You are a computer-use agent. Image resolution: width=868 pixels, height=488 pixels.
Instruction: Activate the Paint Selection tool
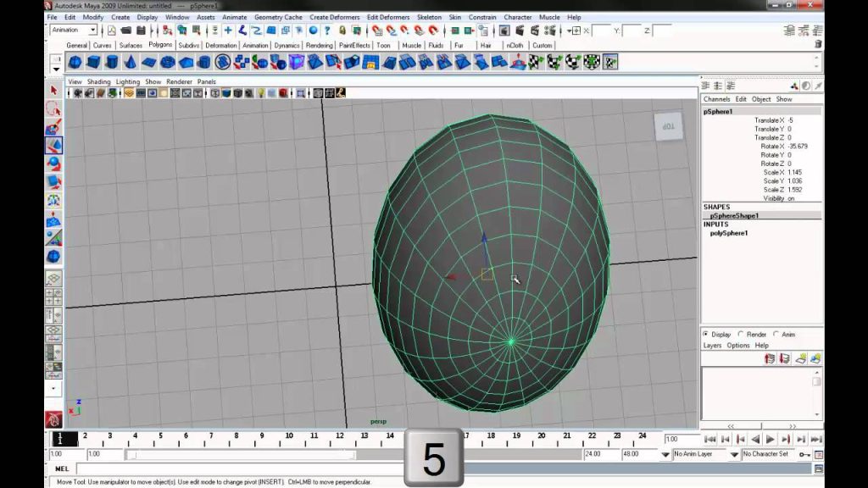(53, 127)
